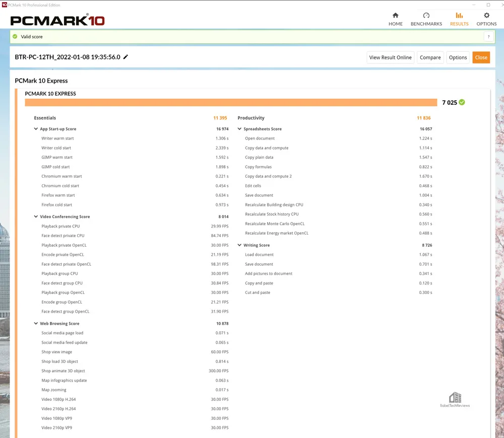Click the Compare button

pyautogui.click(x=430, y=57)
